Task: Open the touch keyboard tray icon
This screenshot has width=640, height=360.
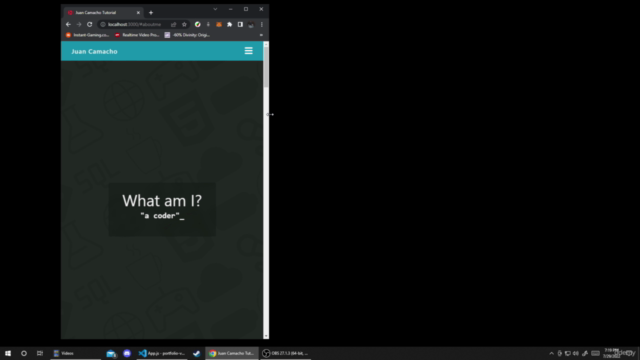Action: 596,353
